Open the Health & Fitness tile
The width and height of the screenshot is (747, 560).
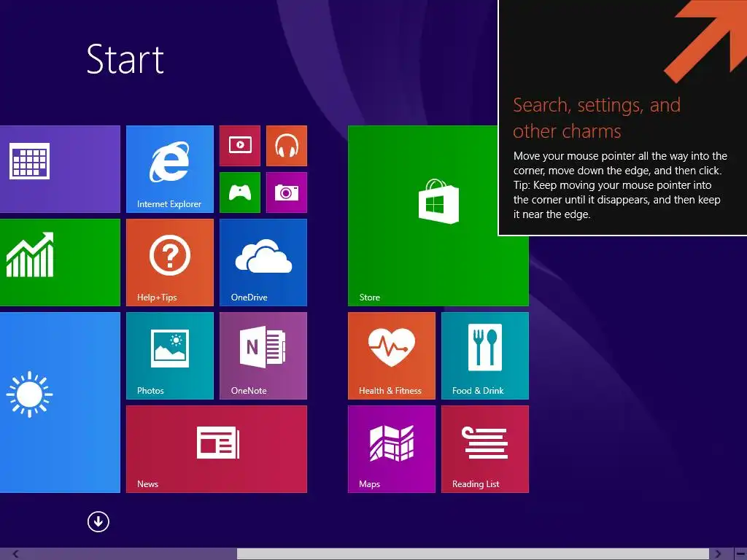coord(392,356)
